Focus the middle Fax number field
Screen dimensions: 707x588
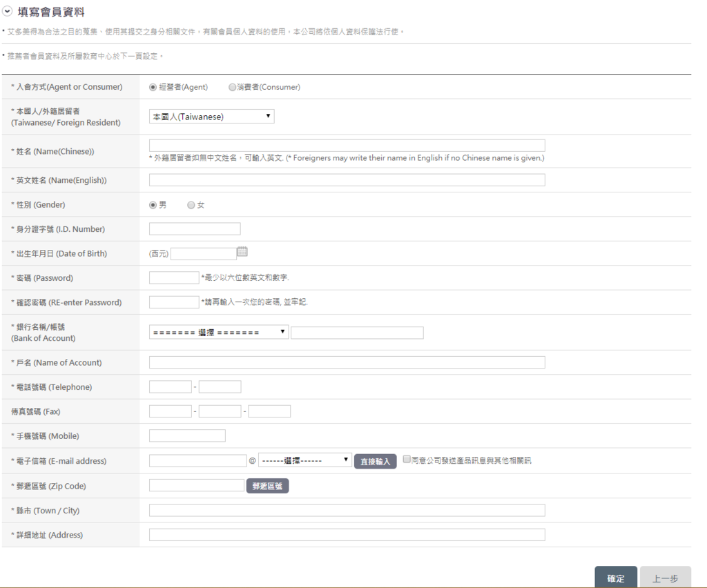coord(220,411)
